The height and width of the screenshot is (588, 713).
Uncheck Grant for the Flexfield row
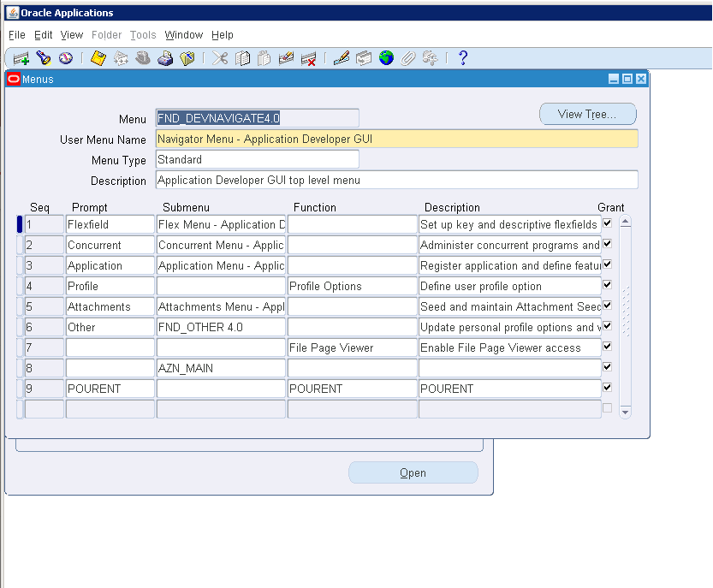point(607,223)
